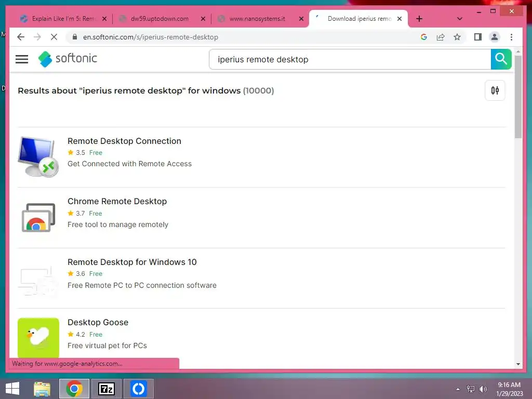Open 7-Zip from the taskbar

coord(106,389)
